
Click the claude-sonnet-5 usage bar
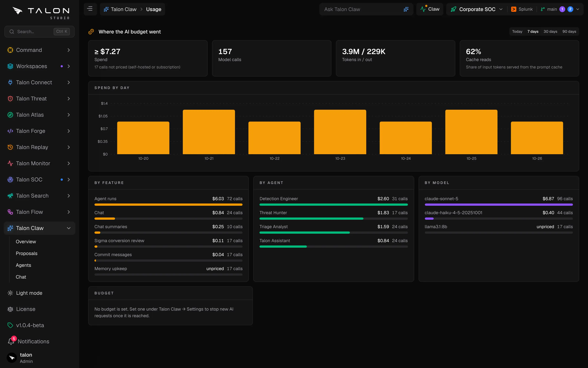point(499,205)
